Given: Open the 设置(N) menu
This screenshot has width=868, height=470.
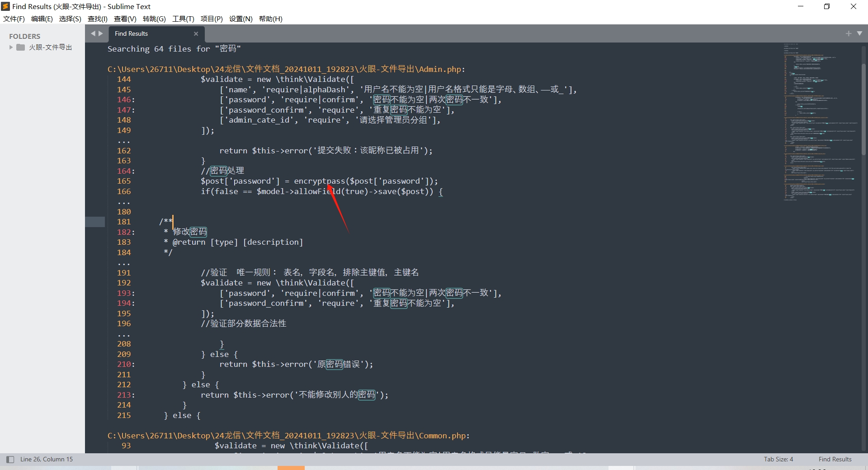Looking at the screenshot, I should 241,19.
